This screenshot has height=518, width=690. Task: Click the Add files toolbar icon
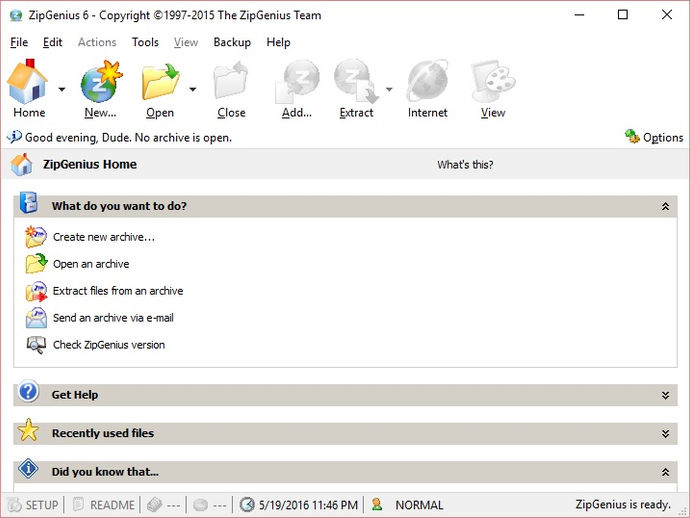(x=297, y=82)
